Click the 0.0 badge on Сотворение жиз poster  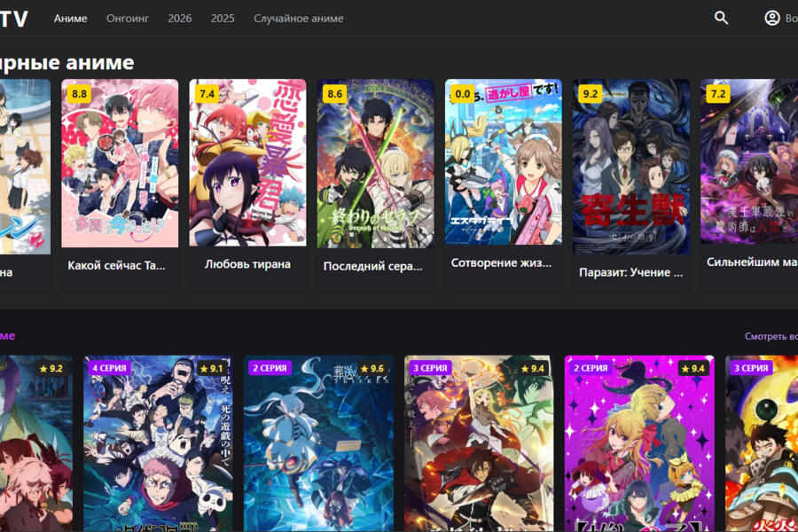[465, 91]
